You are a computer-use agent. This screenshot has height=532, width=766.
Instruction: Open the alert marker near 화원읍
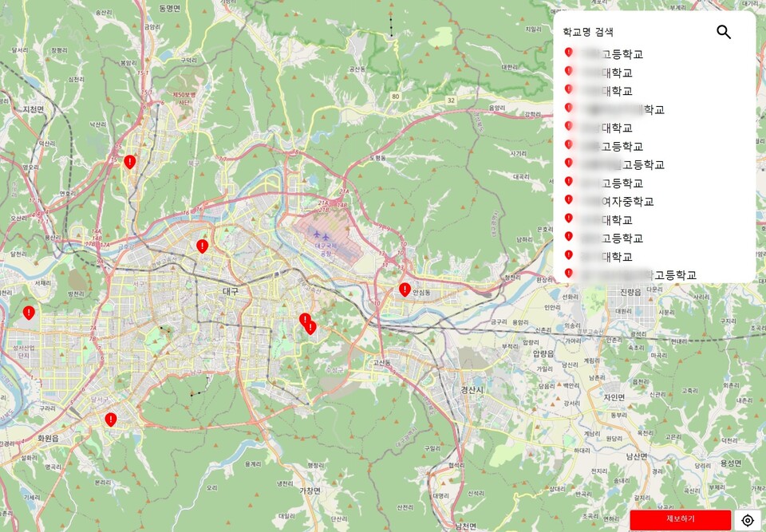(111, 420)
